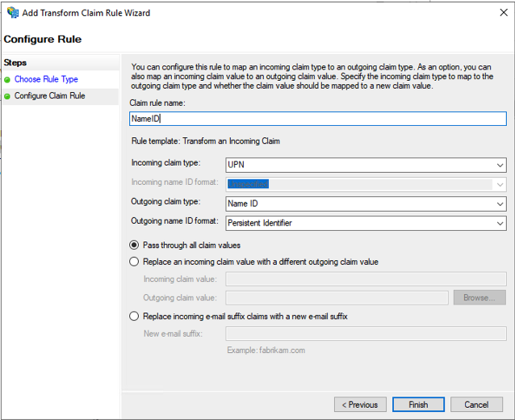Click the disabled Incoming name ID format dropdown

point(366,184)
